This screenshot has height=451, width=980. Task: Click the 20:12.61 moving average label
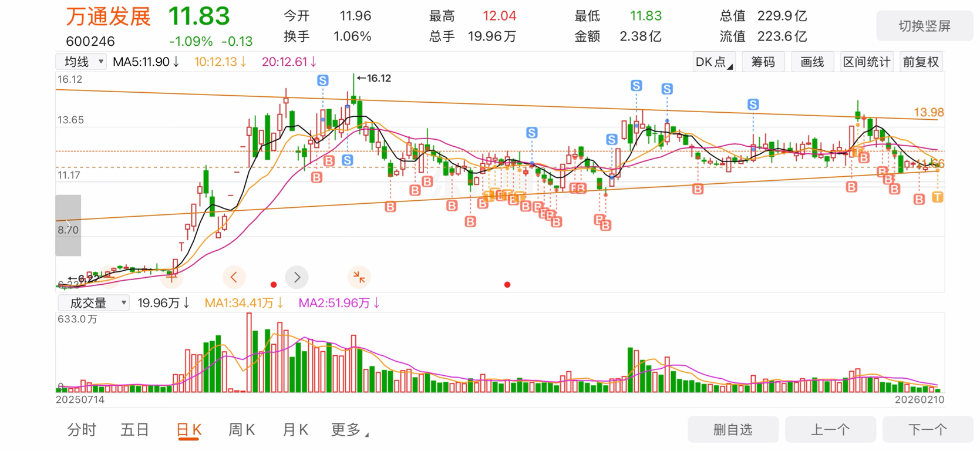coord(289,62)
